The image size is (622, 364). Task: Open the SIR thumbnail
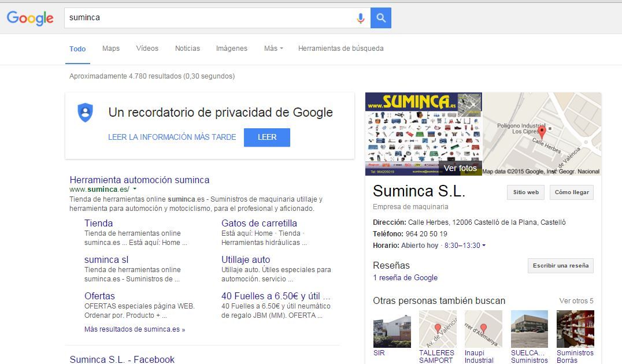392,329
